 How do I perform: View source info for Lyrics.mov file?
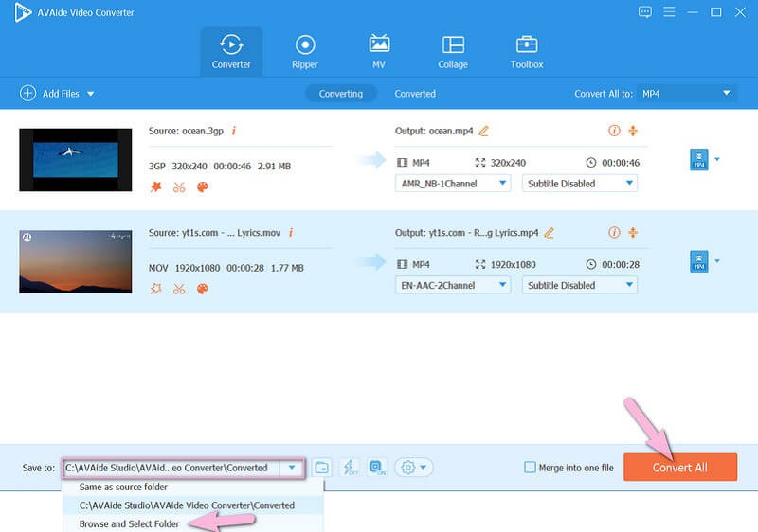[x=291, y=232]
